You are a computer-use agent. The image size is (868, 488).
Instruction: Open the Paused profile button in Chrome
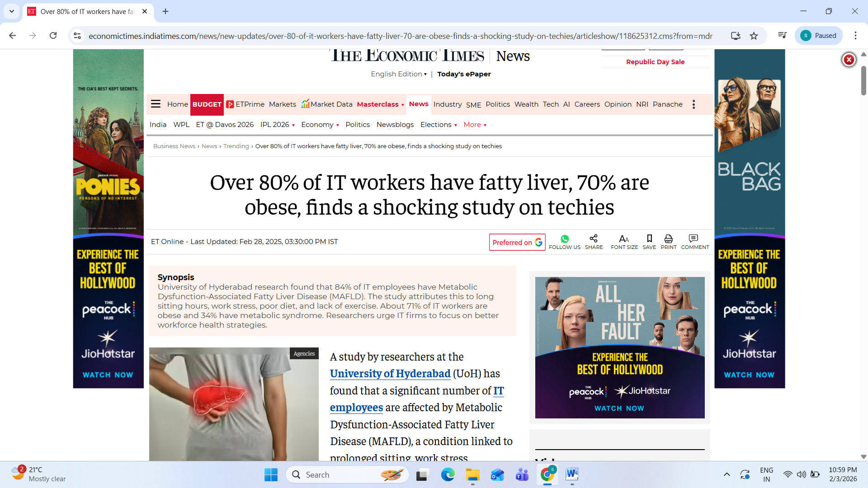click(x=819, y=36)
